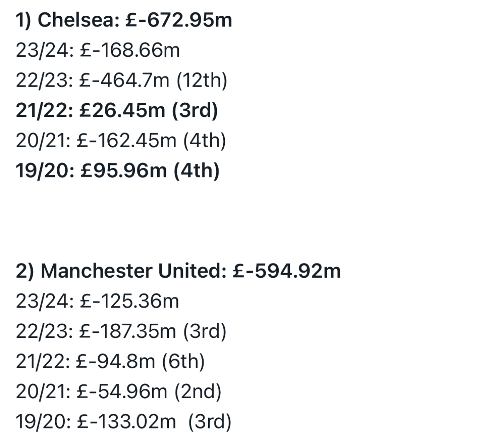Click the £-594.92m total figure
The width and height of the screenshot is (489, 448).
[287, 271]
